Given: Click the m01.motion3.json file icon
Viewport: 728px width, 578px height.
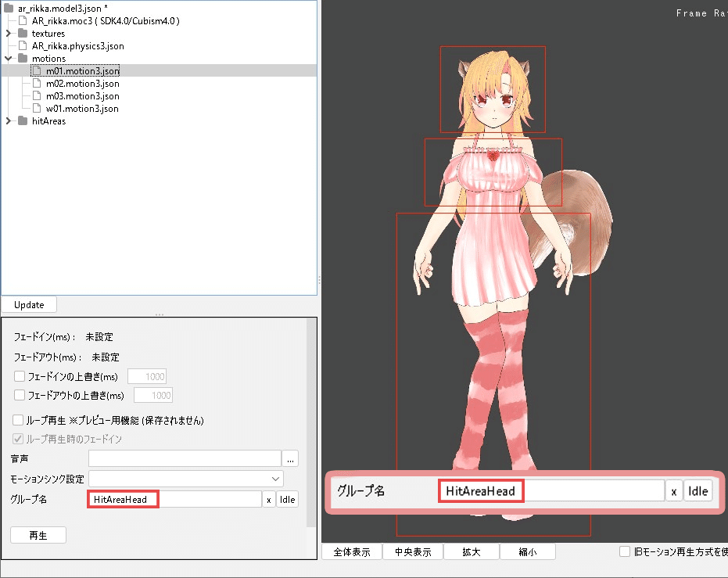Looking at the screenshot, I should point(37,70).
